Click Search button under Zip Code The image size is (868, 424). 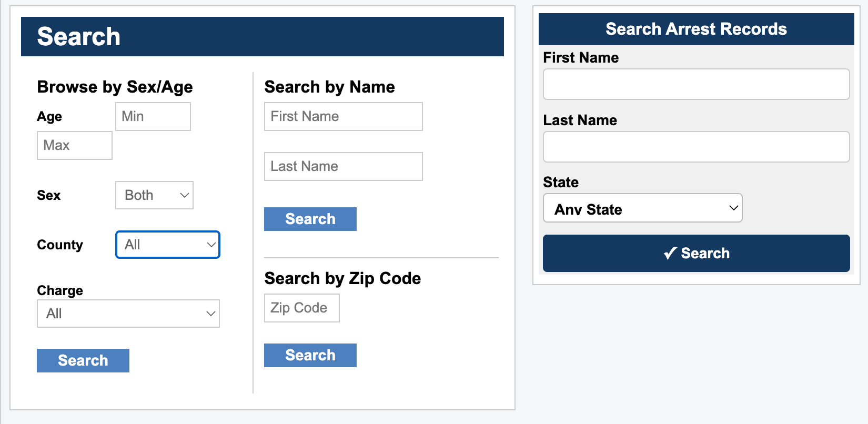coord(310,355)
